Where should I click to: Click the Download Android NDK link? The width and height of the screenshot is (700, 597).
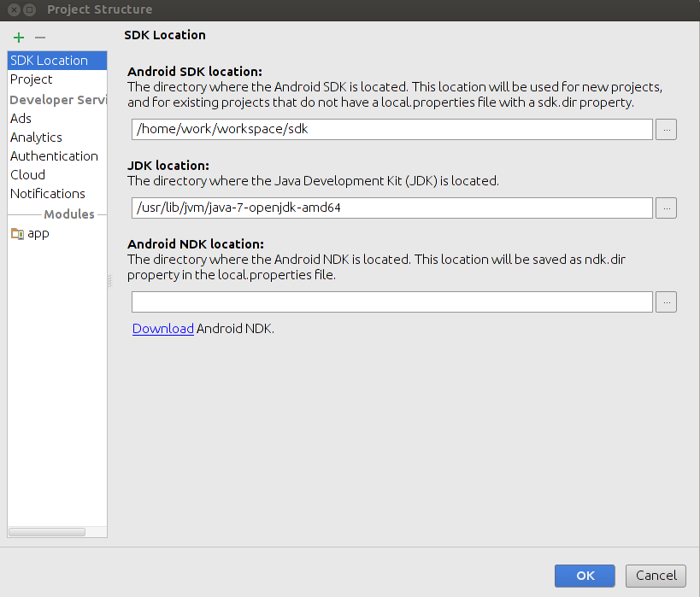point(162,328)
